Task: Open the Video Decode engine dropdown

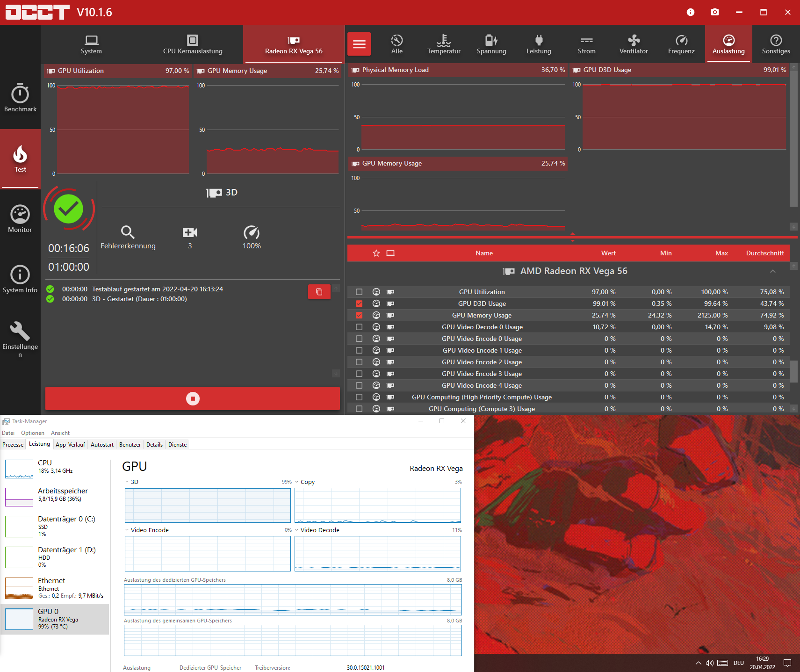Action: pos(296,530)
